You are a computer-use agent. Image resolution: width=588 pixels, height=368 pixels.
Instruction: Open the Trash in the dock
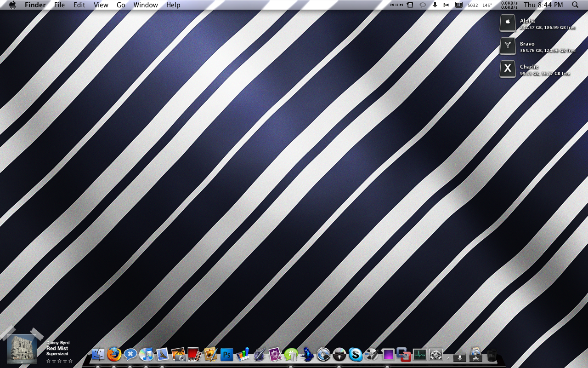[492, 355]
